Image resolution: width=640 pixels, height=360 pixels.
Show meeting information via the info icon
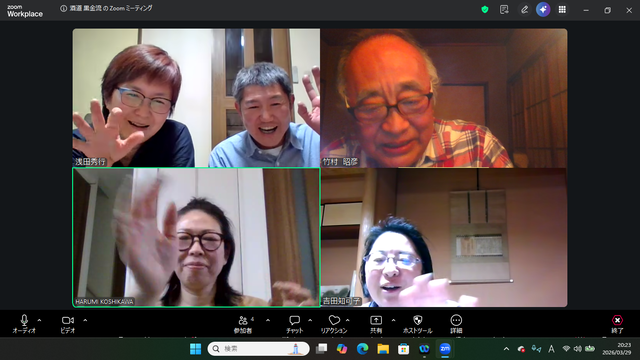pyautogui.click(x=63, y=9)
